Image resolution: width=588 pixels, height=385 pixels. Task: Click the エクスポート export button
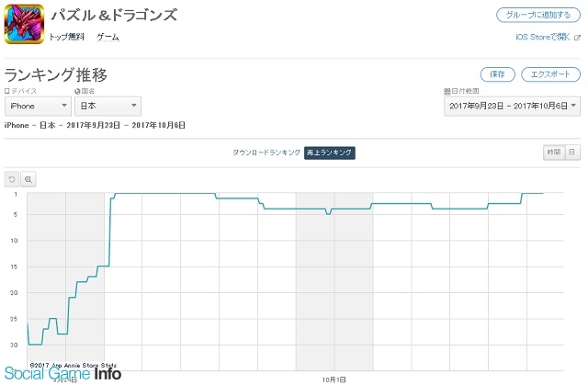point(550,74)
